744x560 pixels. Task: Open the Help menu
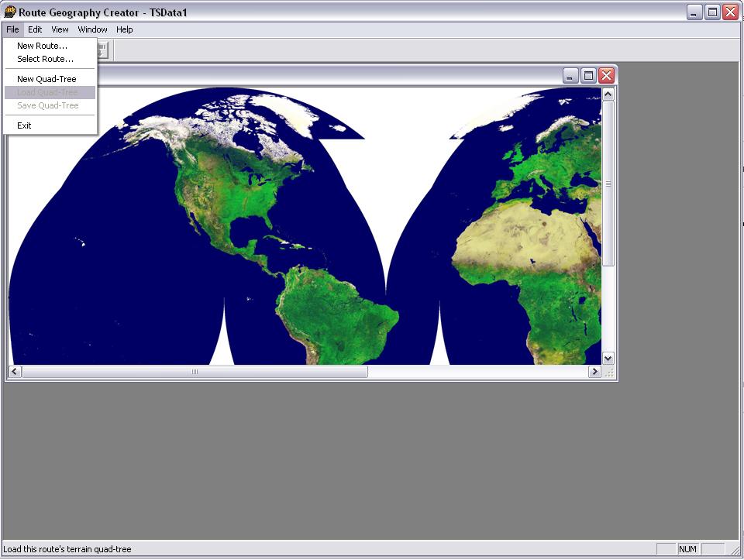[x=125, y=29]
